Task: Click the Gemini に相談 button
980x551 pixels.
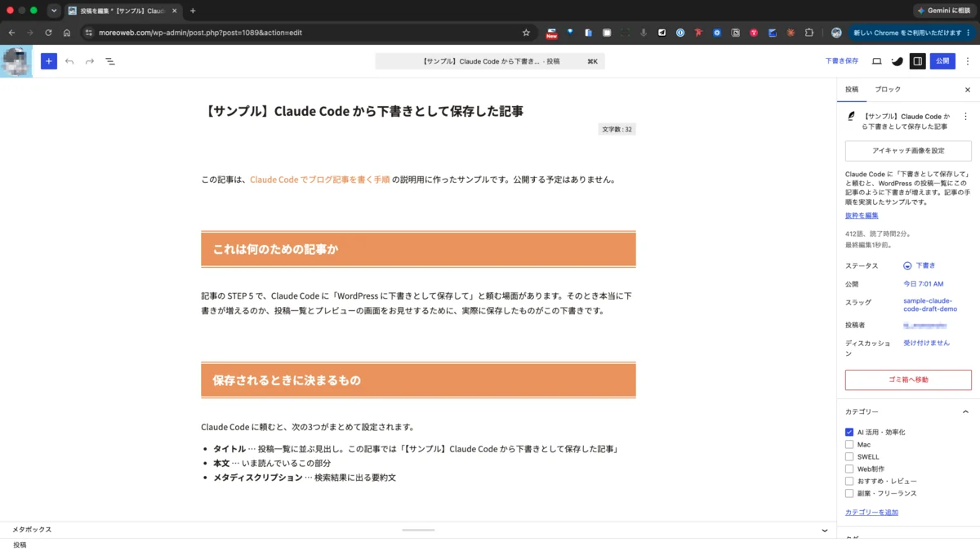Action: click(945, 11)
